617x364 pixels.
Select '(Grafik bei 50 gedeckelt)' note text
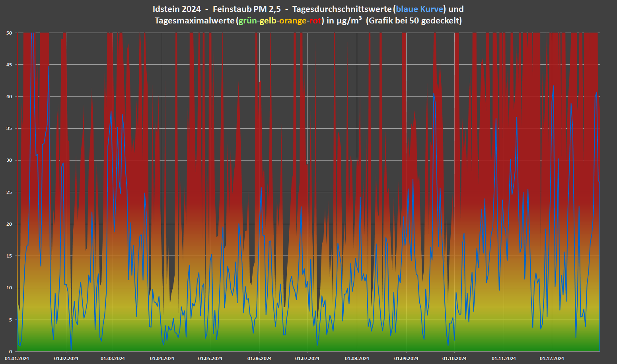(x=414, y=21)
